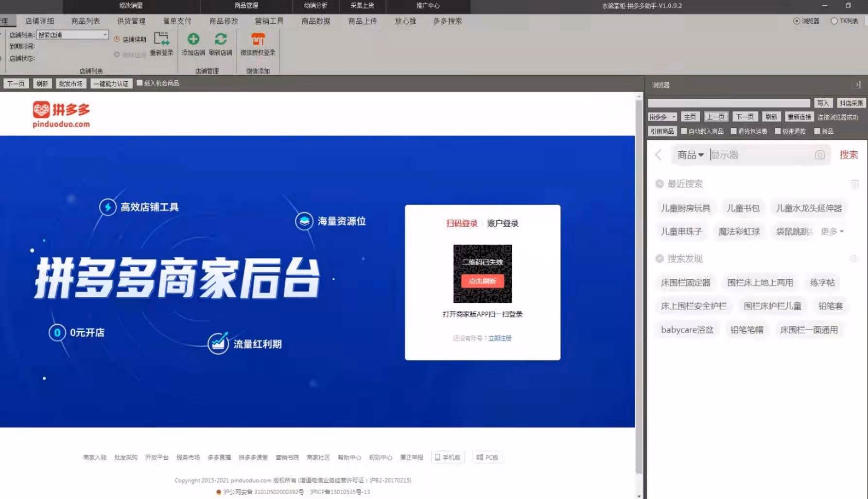
Task: Click the lightning 高效店铺工具 icon
Action: pos(108,207)
